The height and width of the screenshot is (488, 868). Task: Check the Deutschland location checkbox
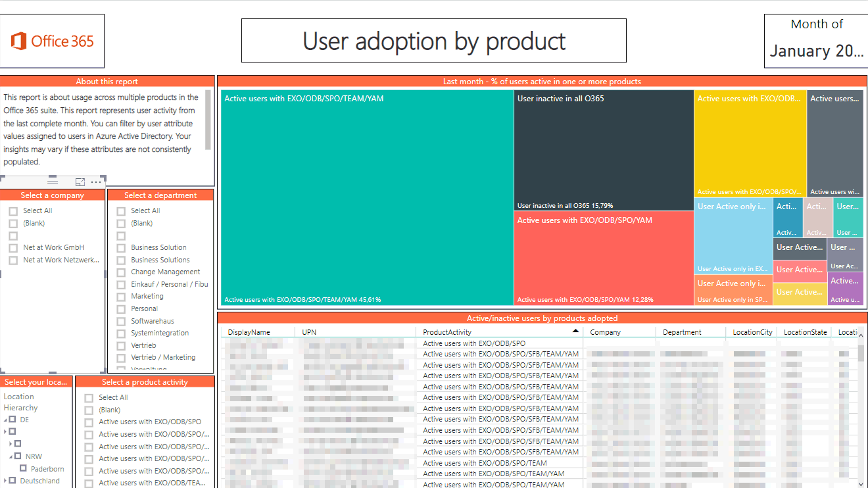pos(12,481)
